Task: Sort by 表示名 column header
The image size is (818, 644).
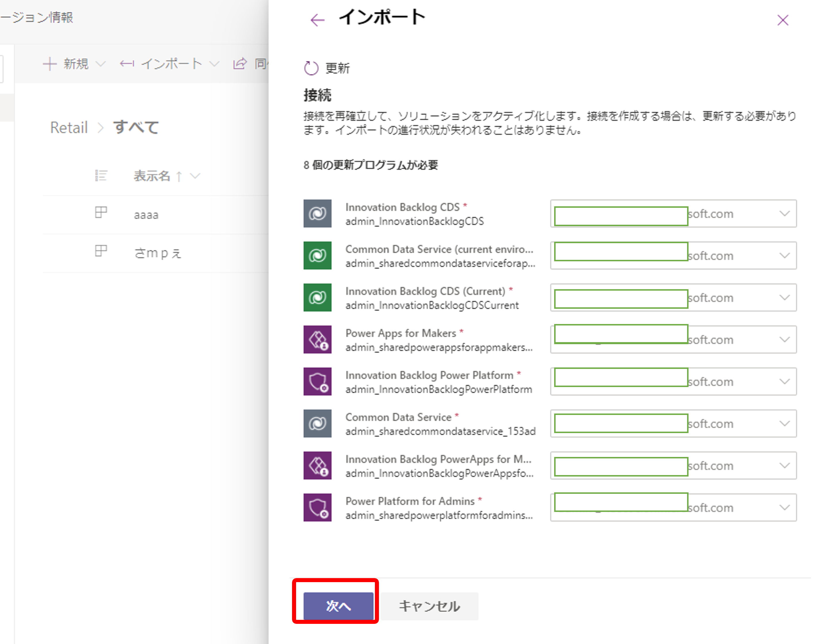Action: pos(152,176)
